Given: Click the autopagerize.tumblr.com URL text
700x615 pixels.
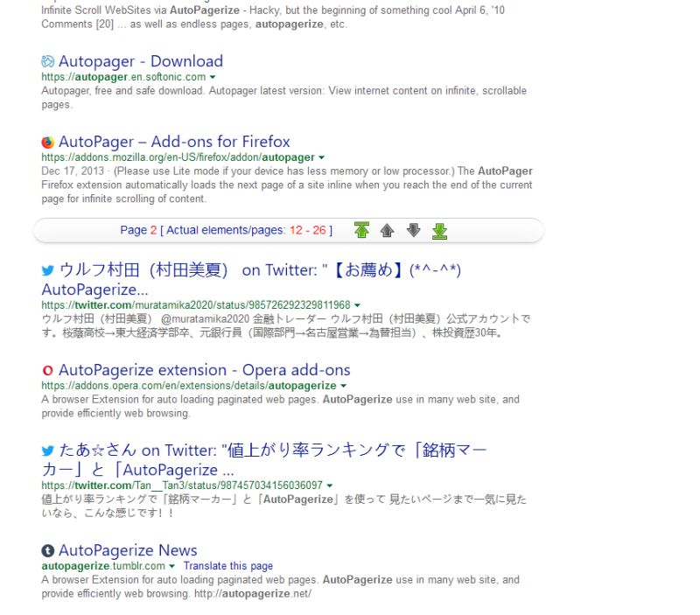Looking at the screenshot, I should tap(103, 566).
